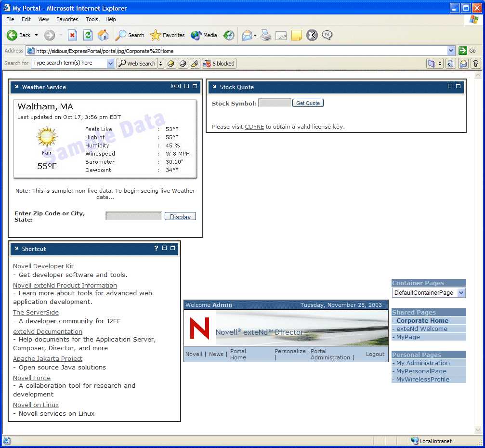
Task: Click the Messenger N speech bubble icon
Action: (327, 35)
